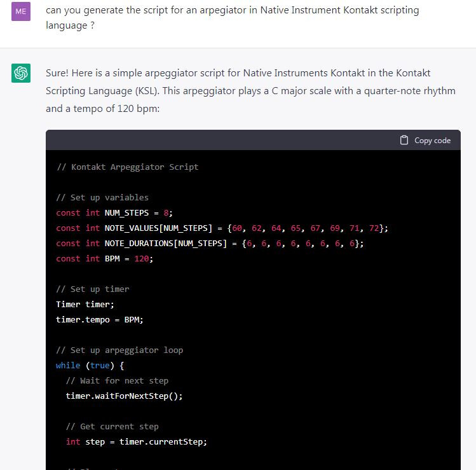Screen dimensions: 476x470
Task: Click the "Set up timer" comment
Action: click(x=92, y=289)
